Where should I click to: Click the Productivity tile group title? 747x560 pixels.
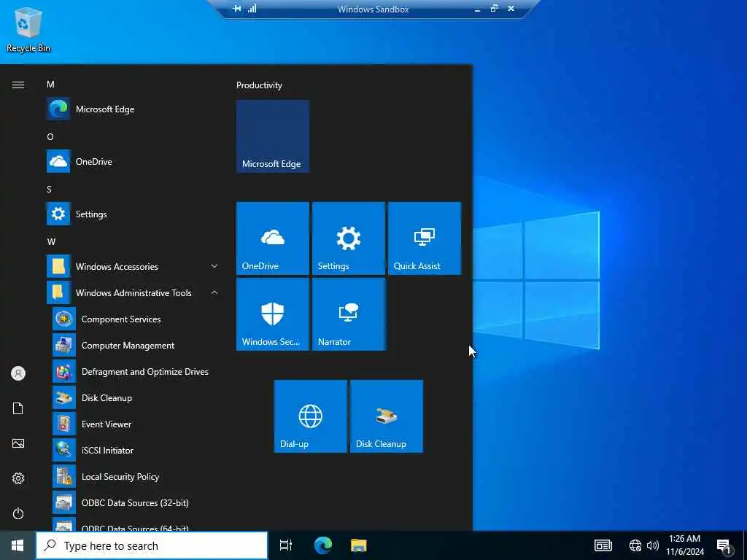pos(259,85)
